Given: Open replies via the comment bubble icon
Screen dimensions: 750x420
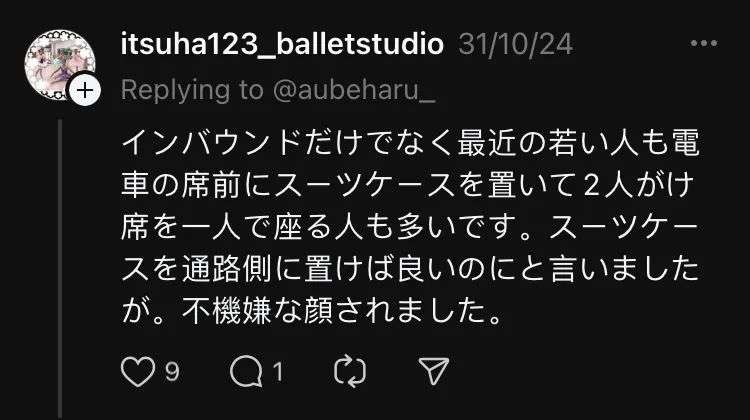Looking at the screenshot, I should point(246,371).
